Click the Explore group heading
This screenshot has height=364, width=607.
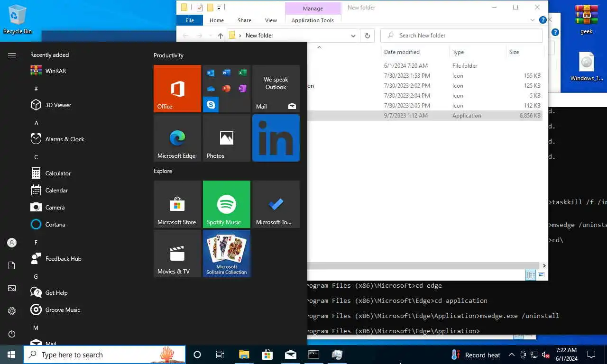point(163,171)
